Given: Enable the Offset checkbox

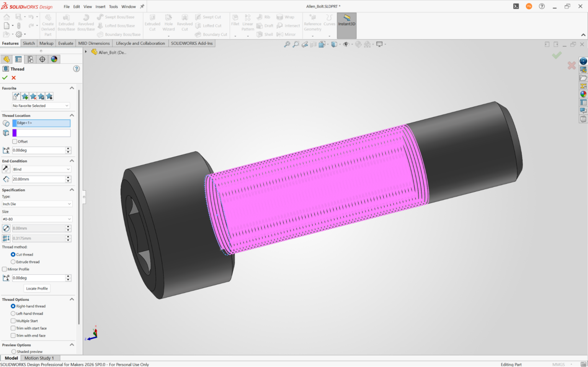Looking at the screenshot, I should click(x=15, y=142).
